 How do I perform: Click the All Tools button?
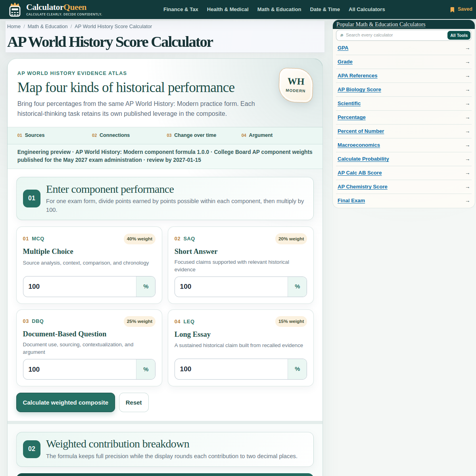coord(459,35)
